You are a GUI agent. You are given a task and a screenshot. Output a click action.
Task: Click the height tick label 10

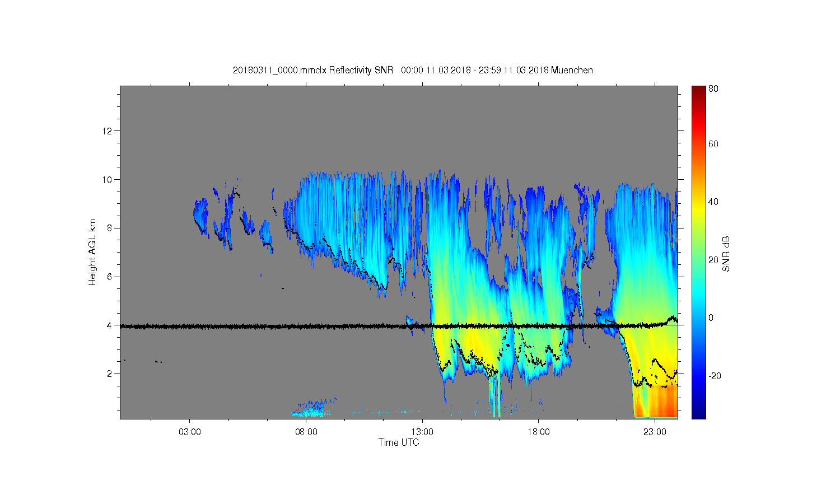tap(108, 180)
